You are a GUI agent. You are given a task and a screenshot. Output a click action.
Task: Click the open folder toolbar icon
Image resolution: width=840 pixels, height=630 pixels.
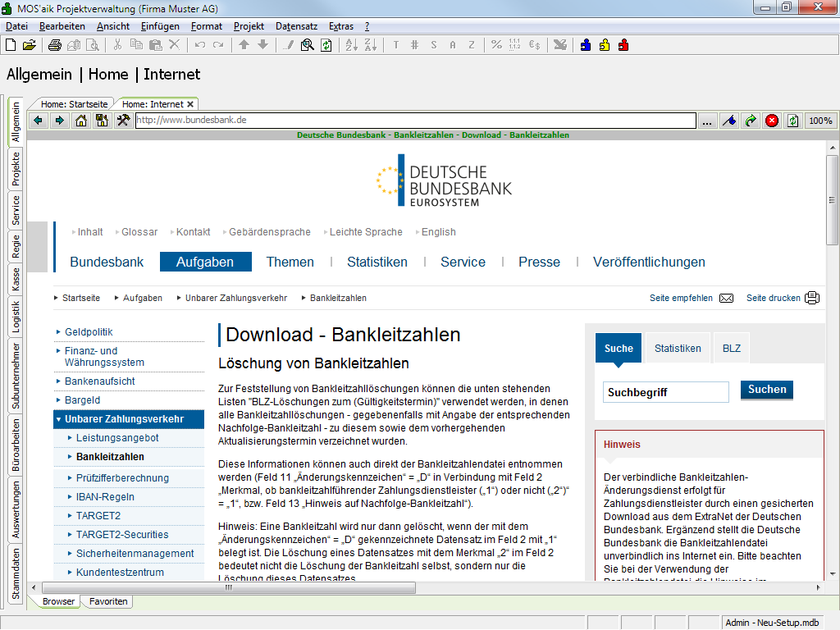click(29, 45)
